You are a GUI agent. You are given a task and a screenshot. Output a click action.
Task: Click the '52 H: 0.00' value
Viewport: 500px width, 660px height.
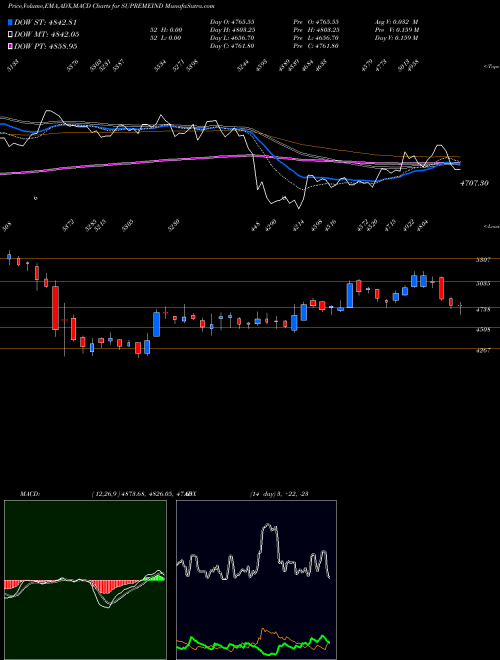[x=166, y=30]
